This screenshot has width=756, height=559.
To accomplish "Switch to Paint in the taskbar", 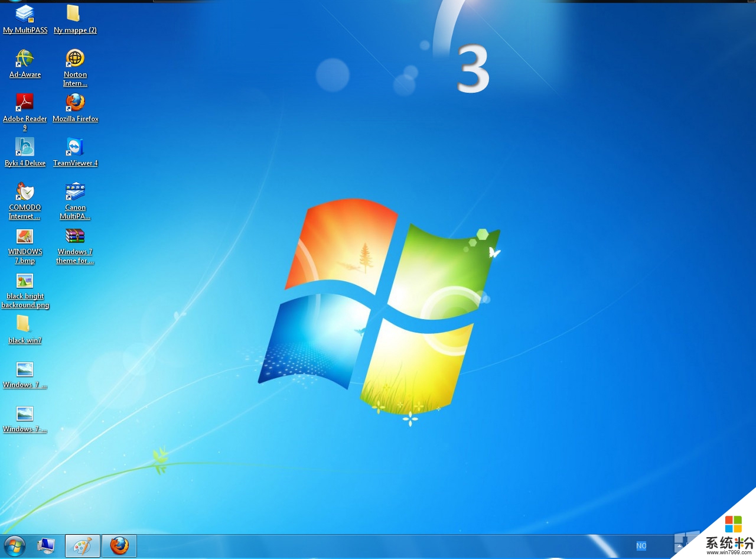I will click(x=82, y=546).
